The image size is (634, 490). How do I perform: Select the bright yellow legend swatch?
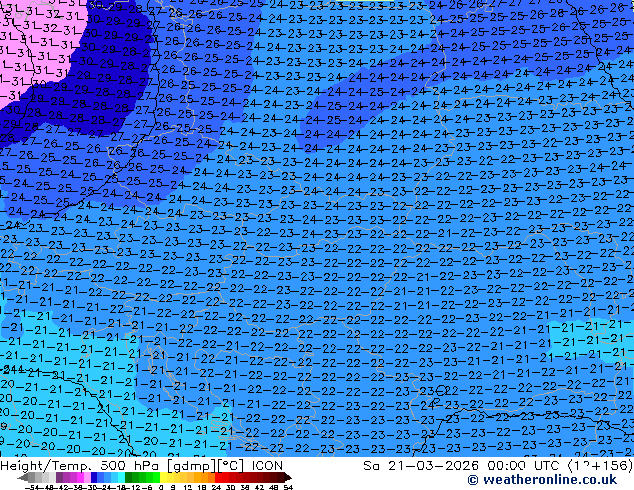coord(163,477)
